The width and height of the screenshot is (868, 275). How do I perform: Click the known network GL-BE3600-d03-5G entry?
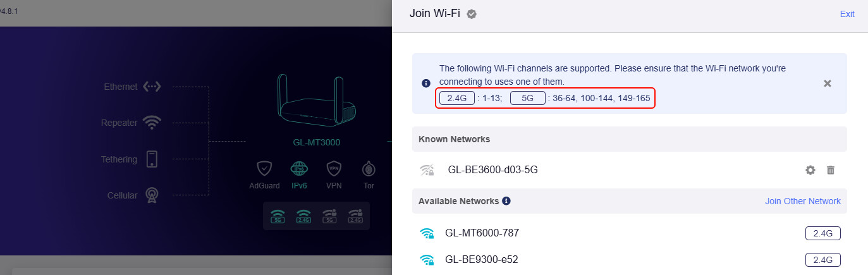(492, 169)
